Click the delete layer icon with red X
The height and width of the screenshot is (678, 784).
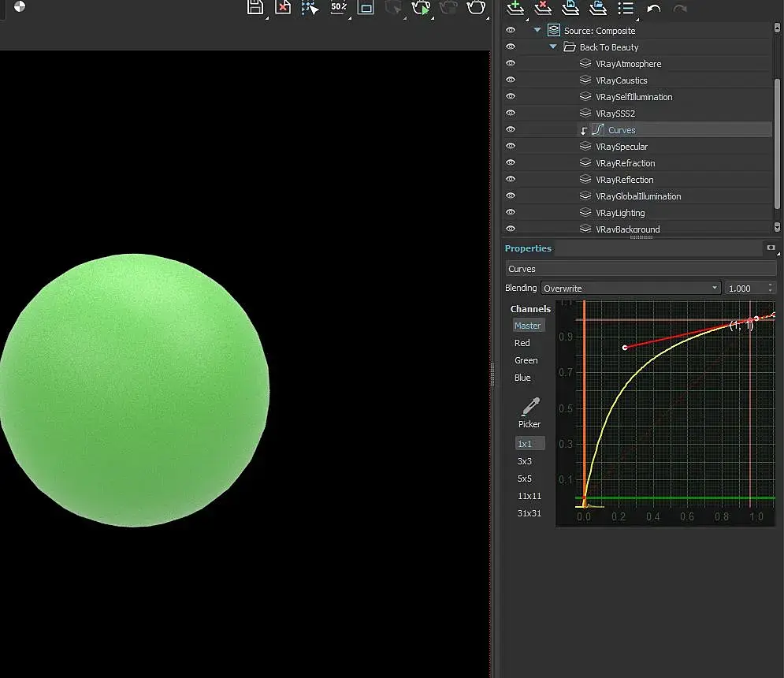(543, 8)
